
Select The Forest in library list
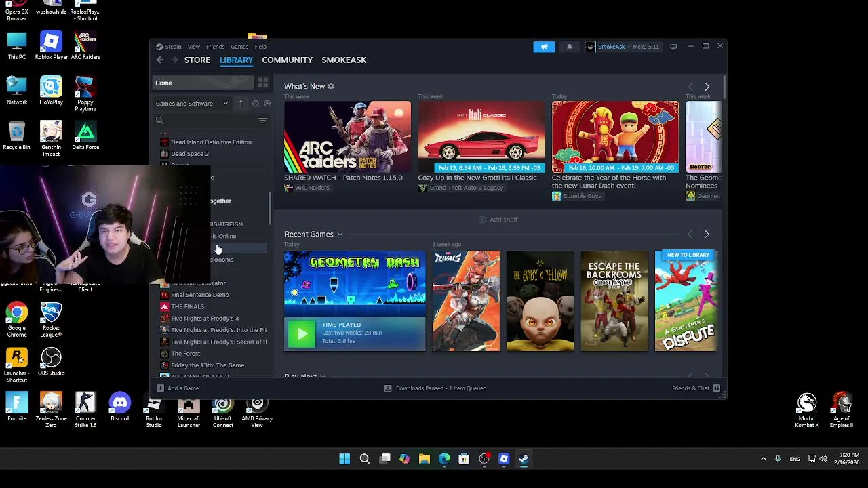coord(185,354)
